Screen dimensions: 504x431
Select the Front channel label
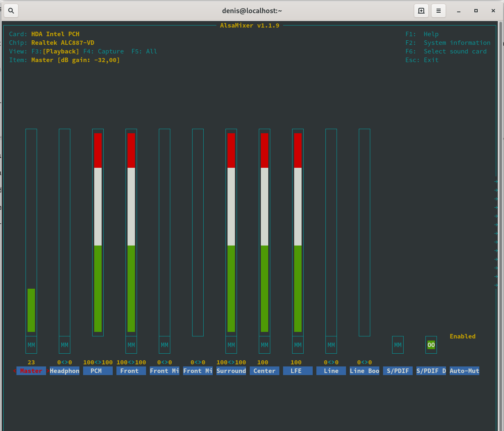[131, 371]
